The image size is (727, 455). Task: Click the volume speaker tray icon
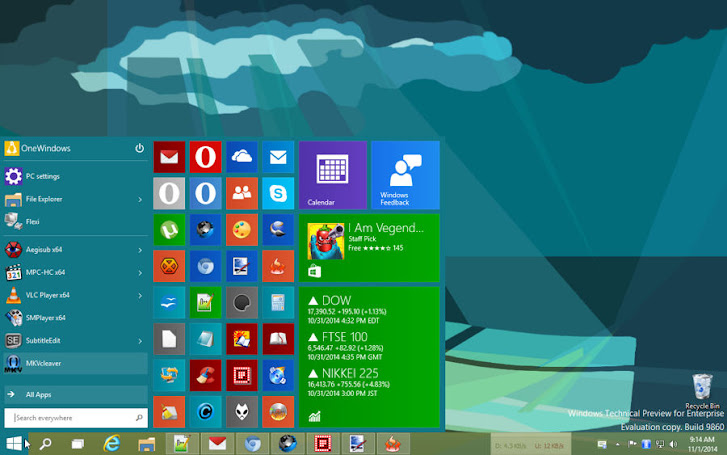[x=674, y=444]
